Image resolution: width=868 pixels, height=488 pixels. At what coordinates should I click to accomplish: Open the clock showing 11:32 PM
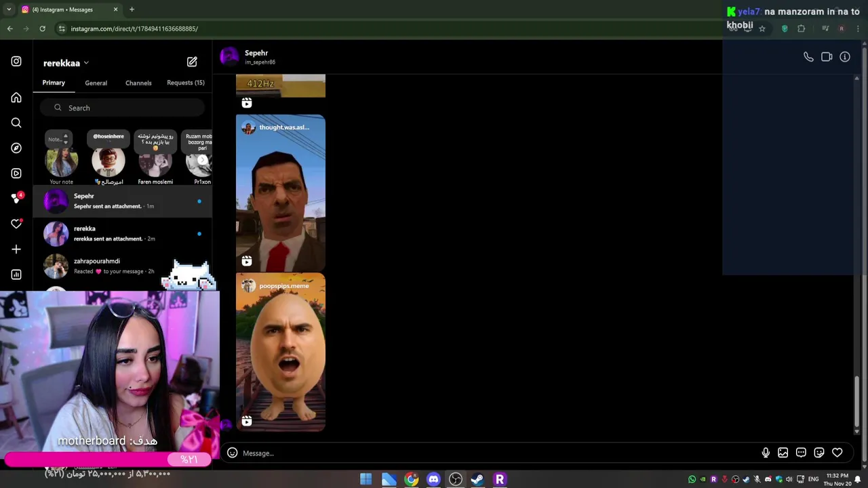pyautogui.click(x=837, y=479)
